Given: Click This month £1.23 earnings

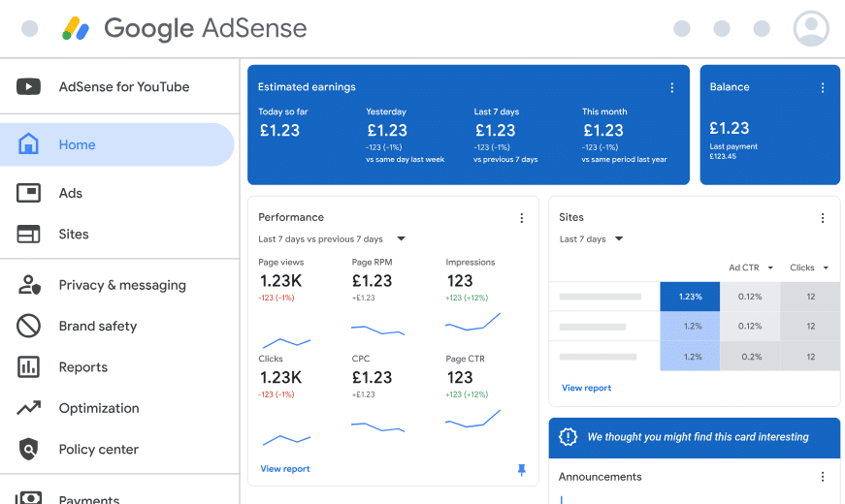Looking at the screenshot, I should click(x=603, y=130).
